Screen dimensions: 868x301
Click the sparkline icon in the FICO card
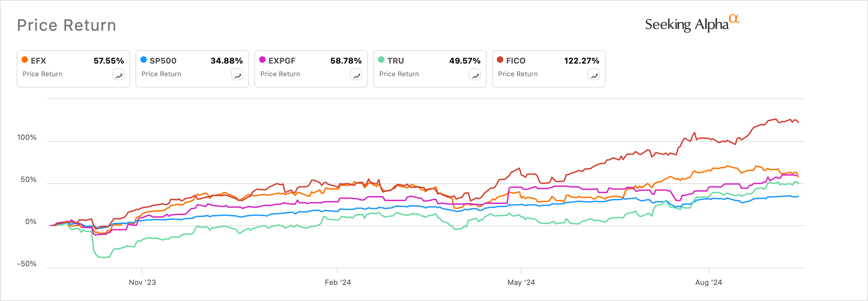594,75
